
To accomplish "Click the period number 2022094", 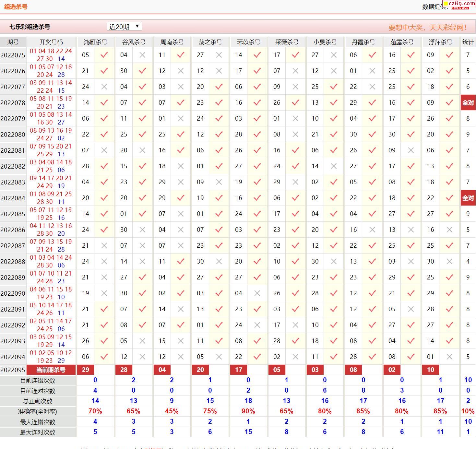I will tap(13, 357).
